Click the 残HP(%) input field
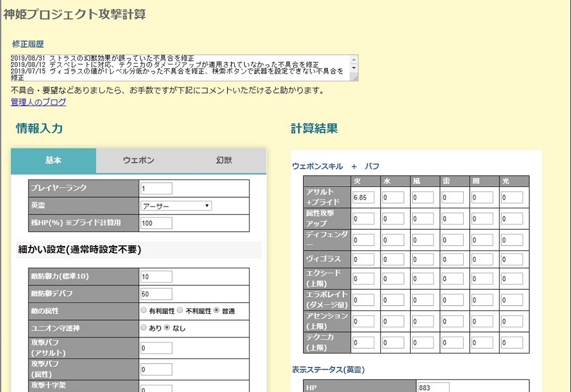 [x=156, y=223]
